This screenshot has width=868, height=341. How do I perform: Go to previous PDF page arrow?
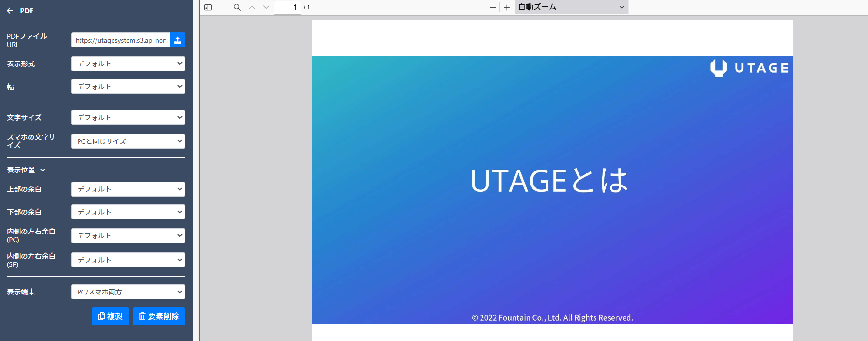(252, 7)
